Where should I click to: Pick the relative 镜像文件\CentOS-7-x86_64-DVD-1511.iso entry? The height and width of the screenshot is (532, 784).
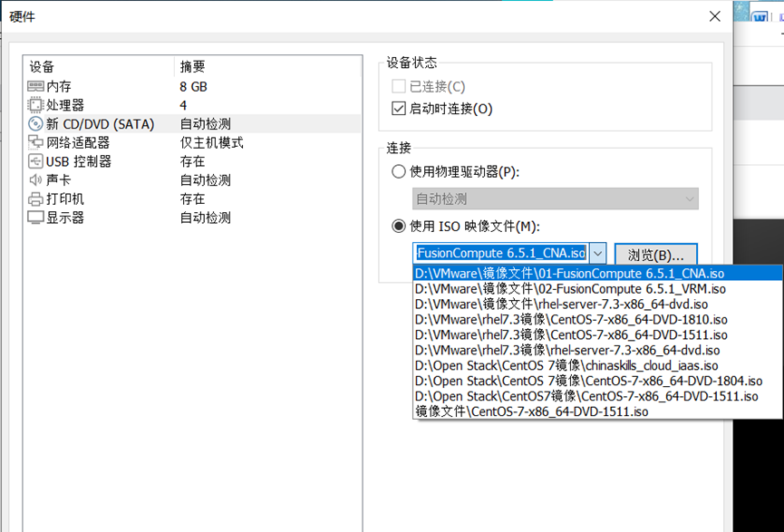597,412
